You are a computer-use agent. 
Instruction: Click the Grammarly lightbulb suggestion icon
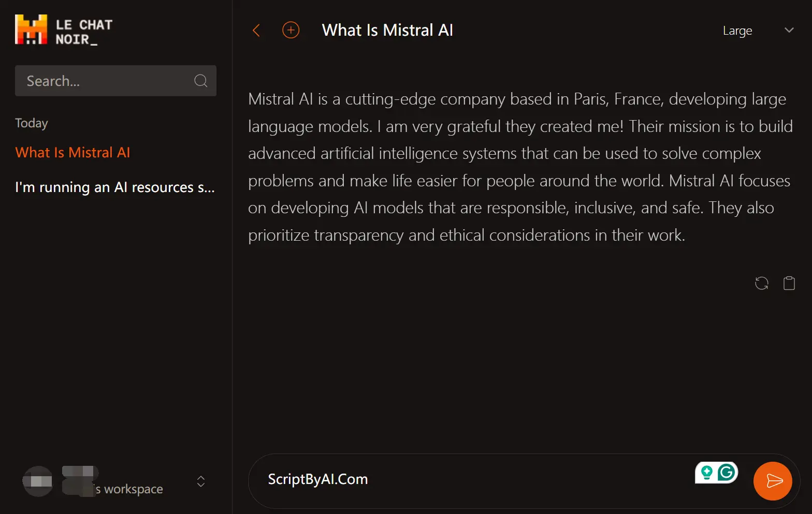tap(706, 472)
